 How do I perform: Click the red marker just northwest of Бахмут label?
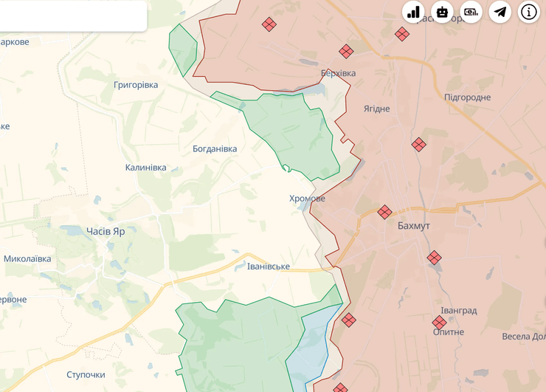[x=384, y=213]
